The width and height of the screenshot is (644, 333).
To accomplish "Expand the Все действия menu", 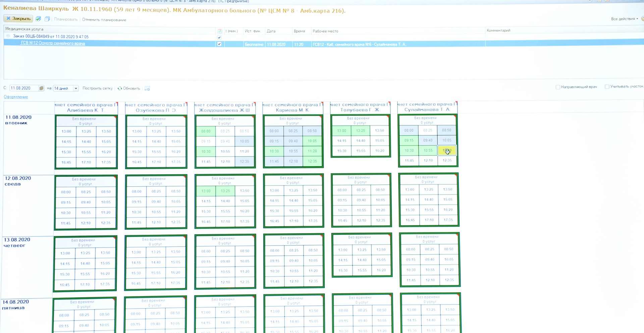I will pyautogui.click(x=624, y=19).
